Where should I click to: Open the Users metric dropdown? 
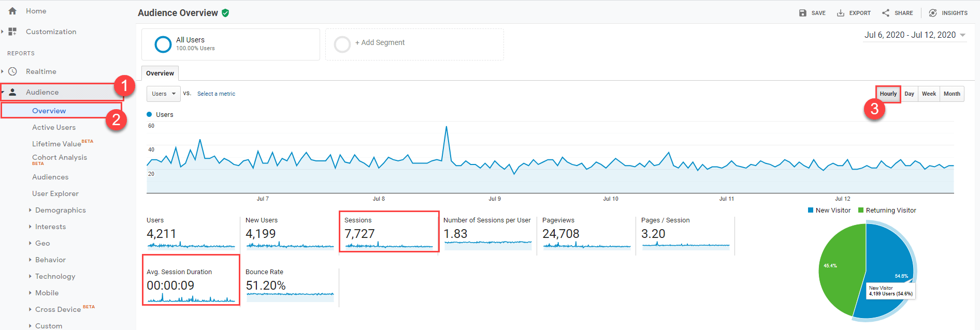164,94
